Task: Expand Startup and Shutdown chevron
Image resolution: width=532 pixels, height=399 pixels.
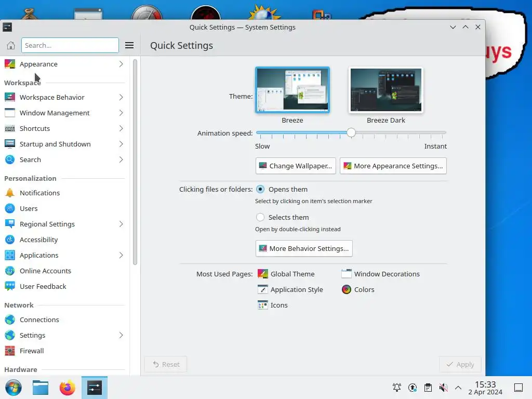Action: 121,144
